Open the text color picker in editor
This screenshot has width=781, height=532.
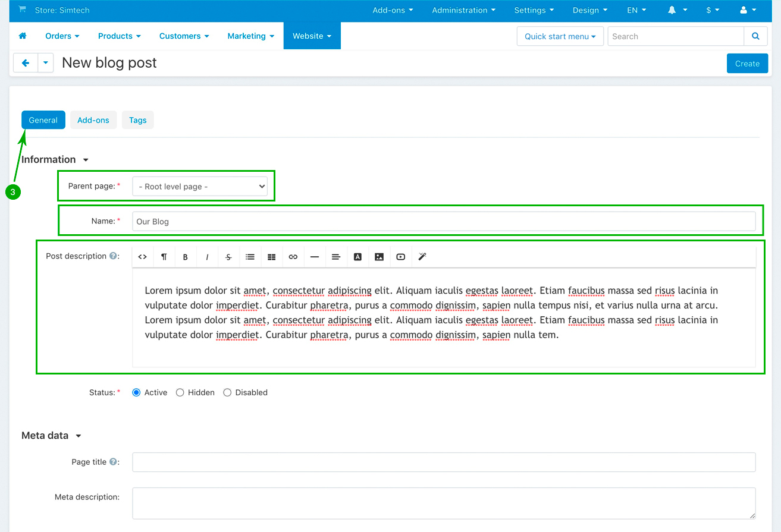click(x=357, y=257)
